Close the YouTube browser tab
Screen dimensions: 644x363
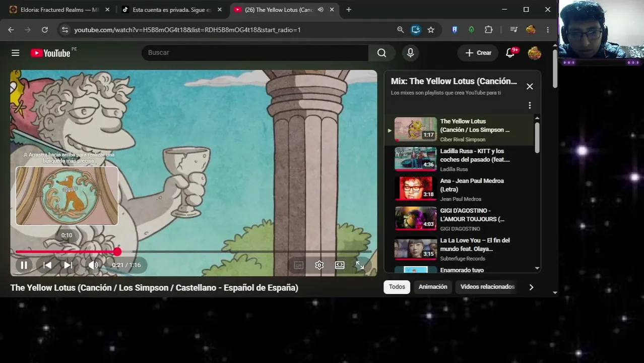(x=332, y=10)
